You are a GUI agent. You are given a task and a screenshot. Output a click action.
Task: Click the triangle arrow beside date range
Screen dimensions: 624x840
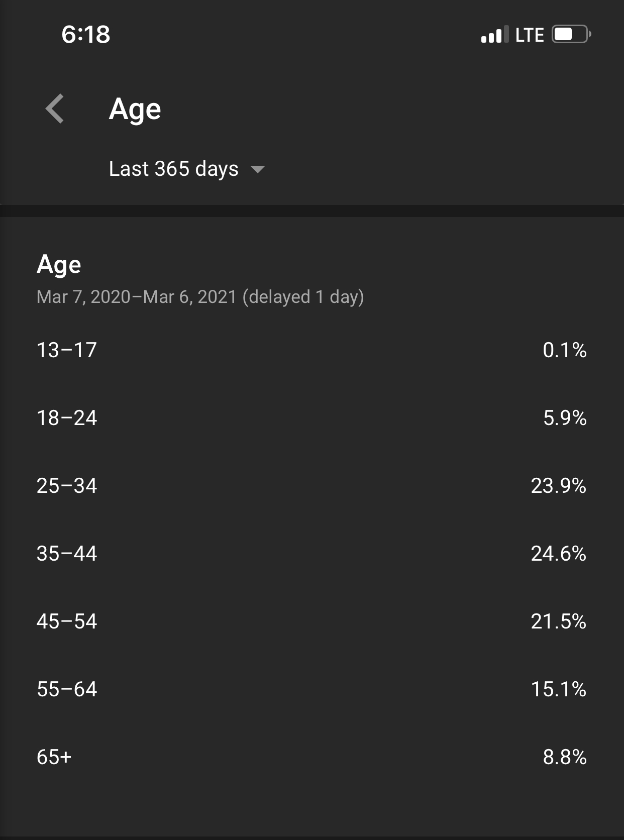(257, 169)
